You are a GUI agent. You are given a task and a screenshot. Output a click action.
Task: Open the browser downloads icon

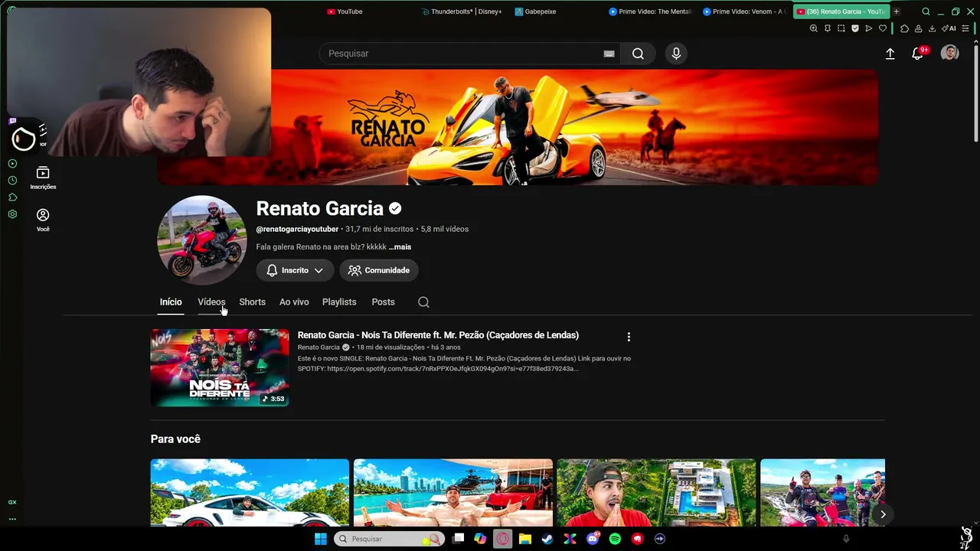pos(932,28)
